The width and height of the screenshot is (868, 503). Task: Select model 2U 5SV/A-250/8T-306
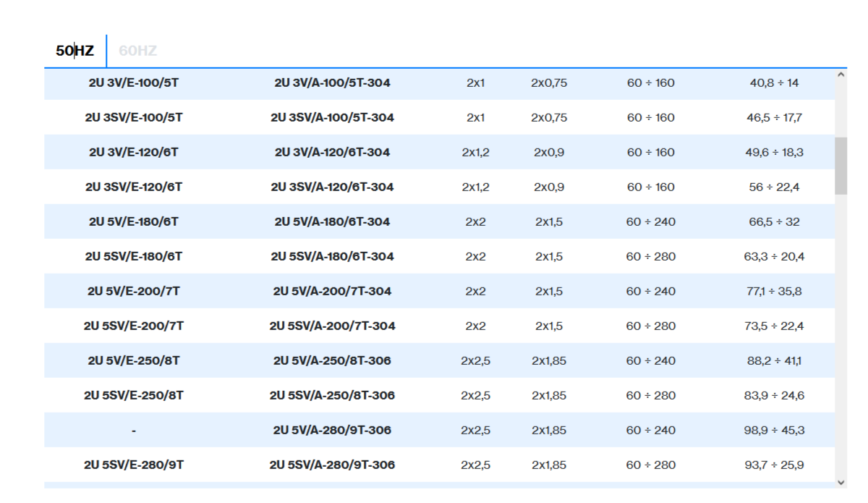click(x=332, y=395)
